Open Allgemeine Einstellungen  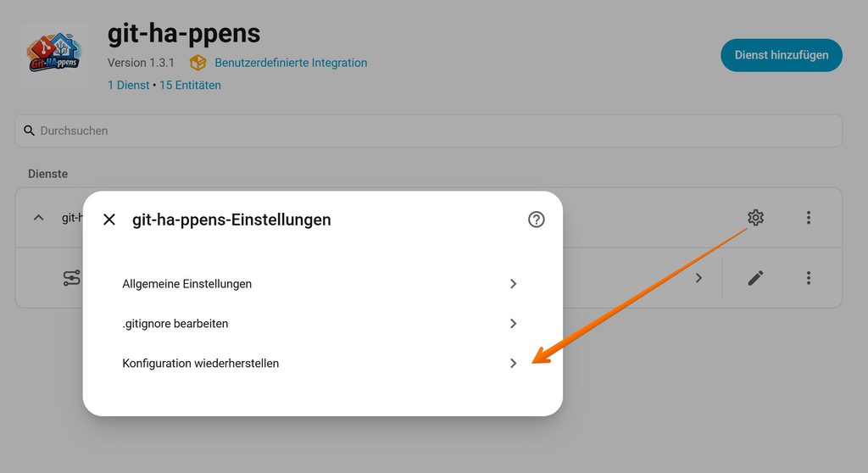tap(321, 284)
